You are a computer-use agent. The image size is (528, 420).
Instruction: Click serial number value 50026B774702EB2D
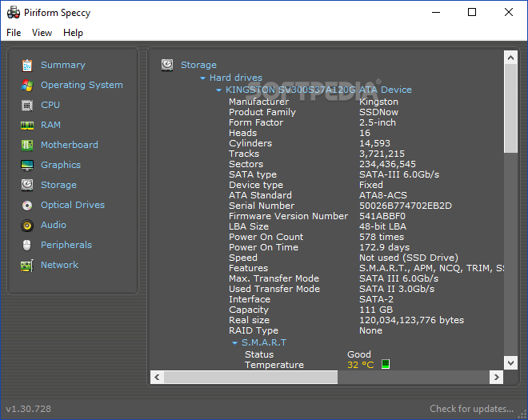tap(406, 206)
